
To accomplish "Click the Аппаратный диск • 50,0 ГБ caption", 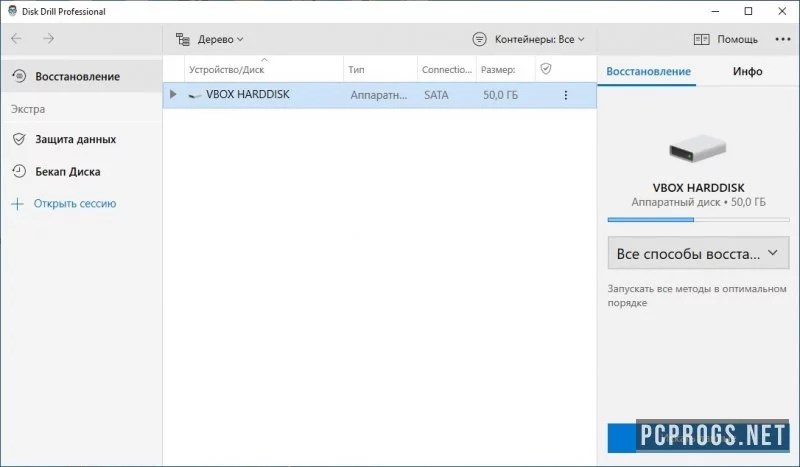I will (698, 202).
